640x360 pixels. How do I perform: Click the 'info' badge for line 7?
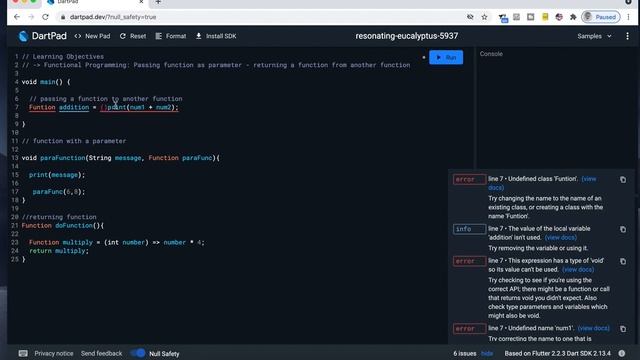click(469, 229)
